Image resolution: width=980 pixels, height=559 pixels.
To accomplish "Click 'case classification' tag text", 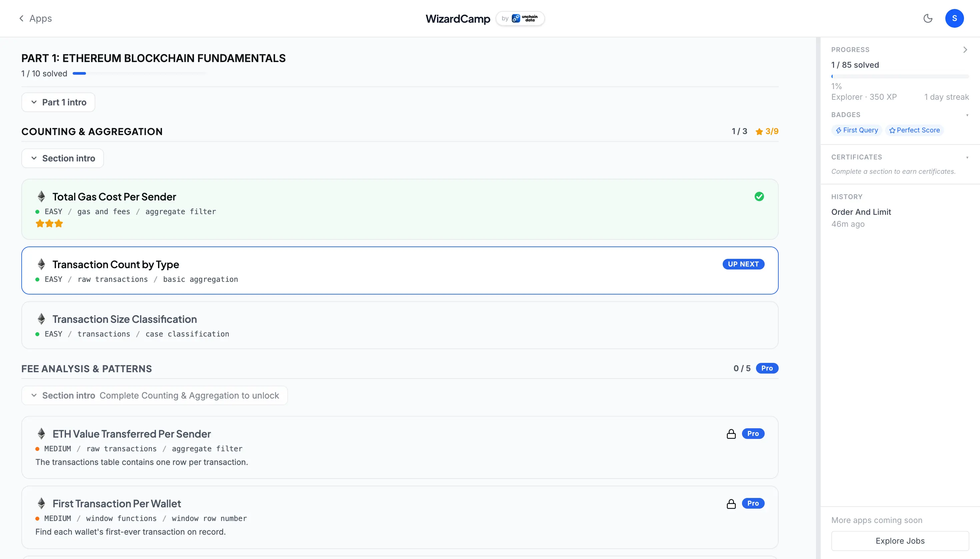I will tap(187, 334).
